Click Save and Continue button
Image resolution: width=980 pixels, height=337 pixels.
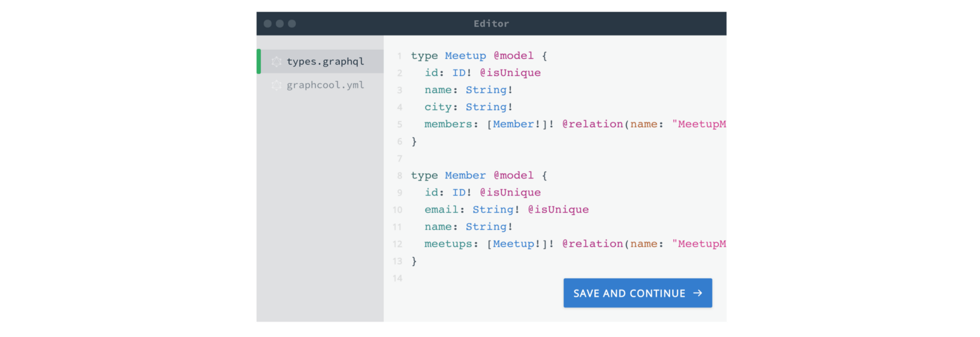pyautogui.click(x=638, y=293)
